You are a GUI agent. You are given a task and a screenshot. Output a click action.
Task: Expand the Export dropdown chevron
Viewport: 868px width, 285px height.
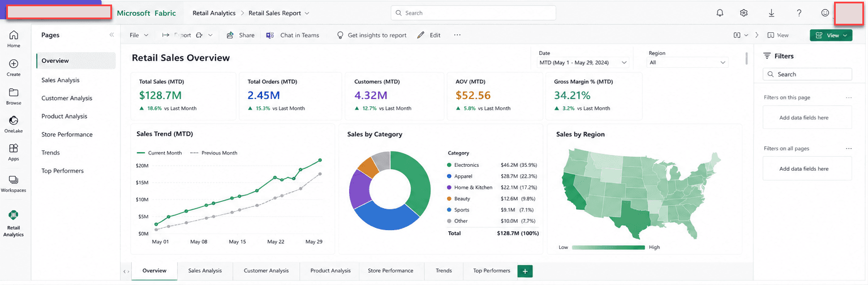210,35
